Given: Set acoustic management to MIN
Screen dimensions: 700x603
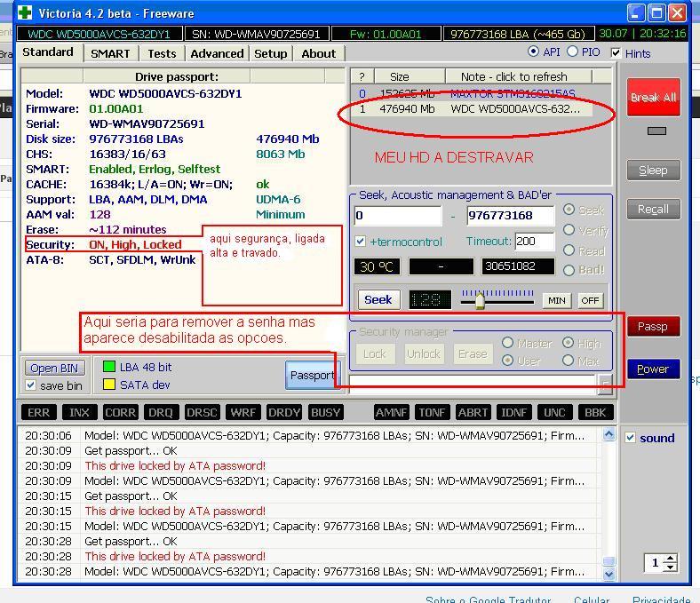Looking at the screenshot, I should coord(557,300).
